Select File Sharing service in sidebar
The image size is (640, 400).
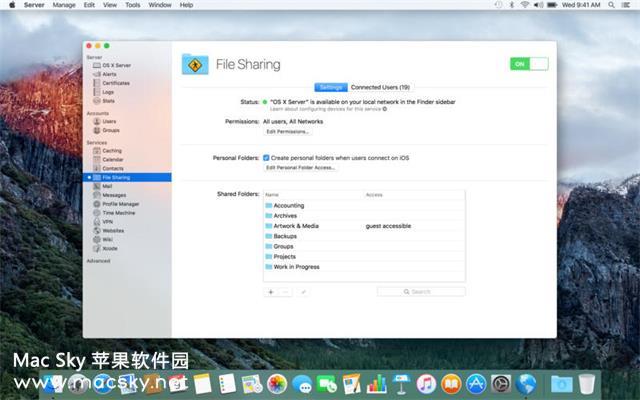click(127, 178)
